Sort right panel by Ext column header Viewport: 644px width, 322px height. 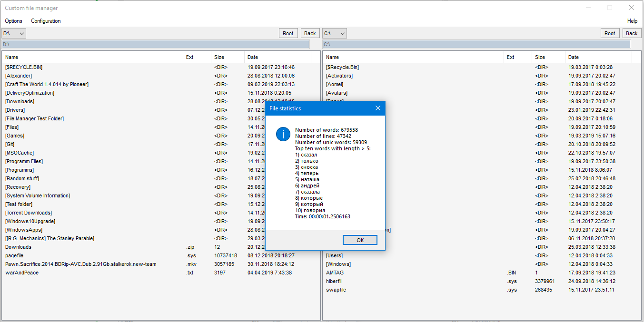pyautogui.click(x=518, y=57)
